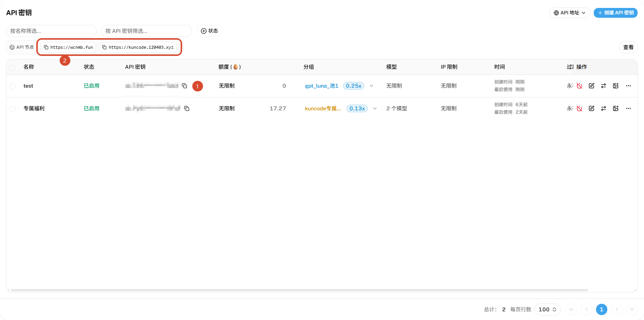Click the next page arrow

click(617, 309)
